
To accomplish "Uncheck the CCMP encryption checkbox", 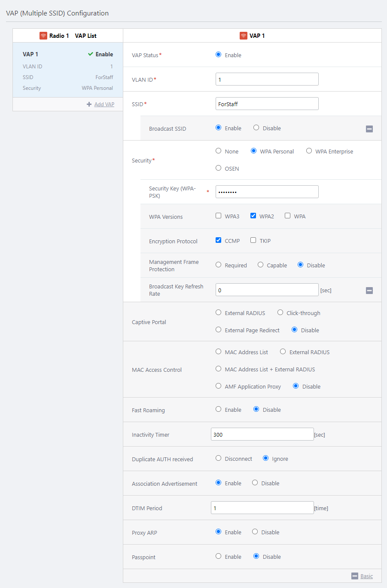I will (x=219, y=240).
